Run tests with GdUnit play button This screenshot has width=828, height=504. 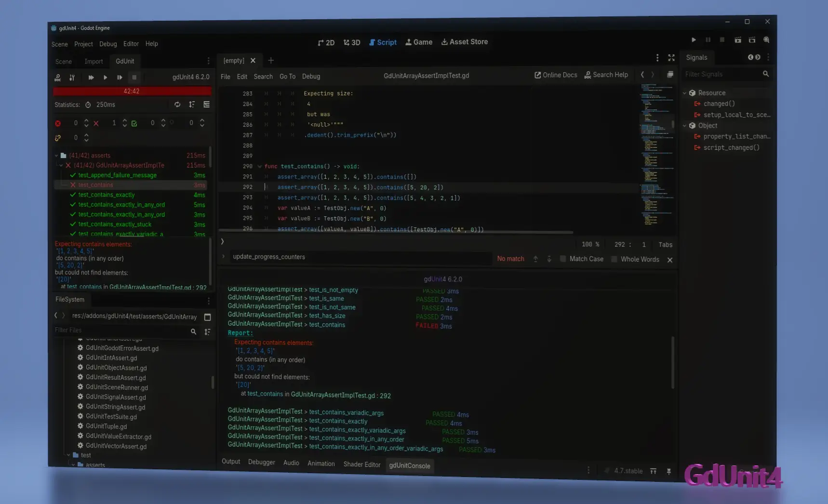(105, 78)
